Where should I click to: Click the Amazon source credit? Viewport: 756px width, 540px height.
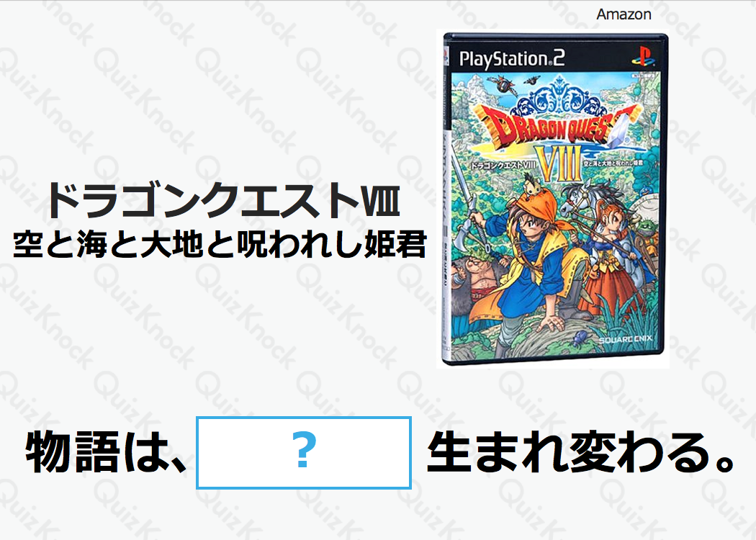tap(624, 14)
